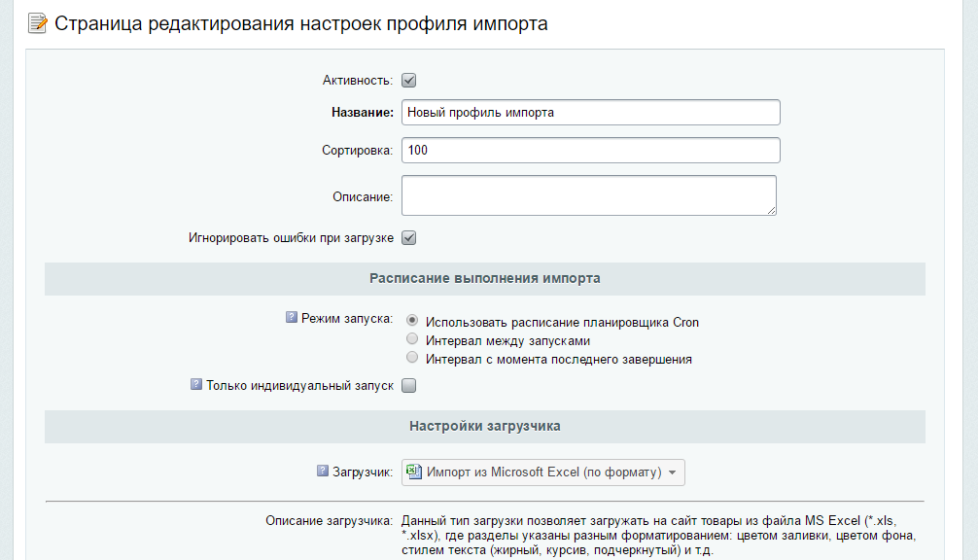Screen dimensions: 978x560
Task: Grab the Описание textarea resize handle
Action: tap(771, 209)
